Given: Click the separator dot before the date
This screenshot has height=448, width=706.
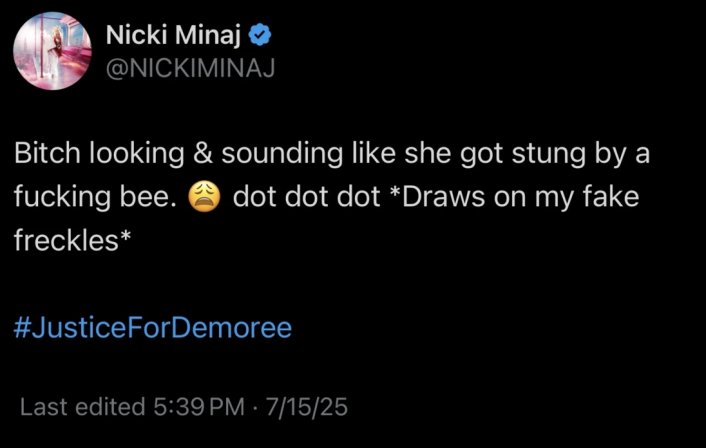Looking at the screenshot, I should pyautogui.click(x=255, y=407).
